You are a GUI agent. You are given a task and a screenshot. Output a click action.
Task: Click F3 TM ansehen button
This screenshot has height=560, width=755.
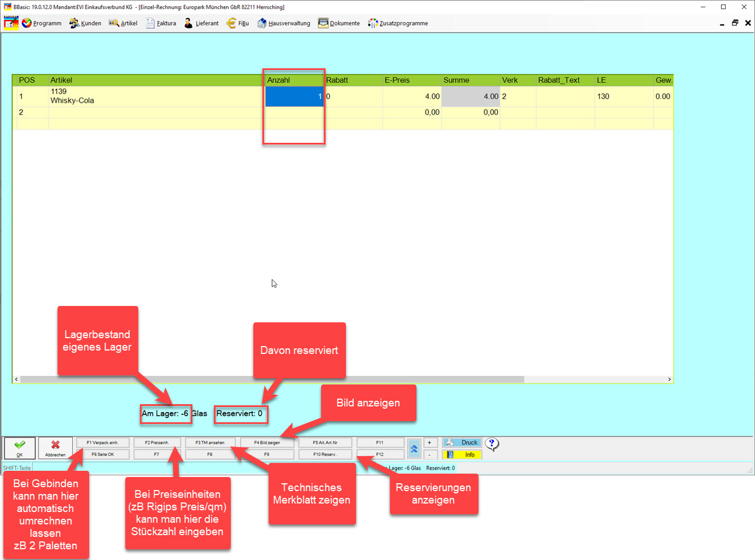pos(210,443)
